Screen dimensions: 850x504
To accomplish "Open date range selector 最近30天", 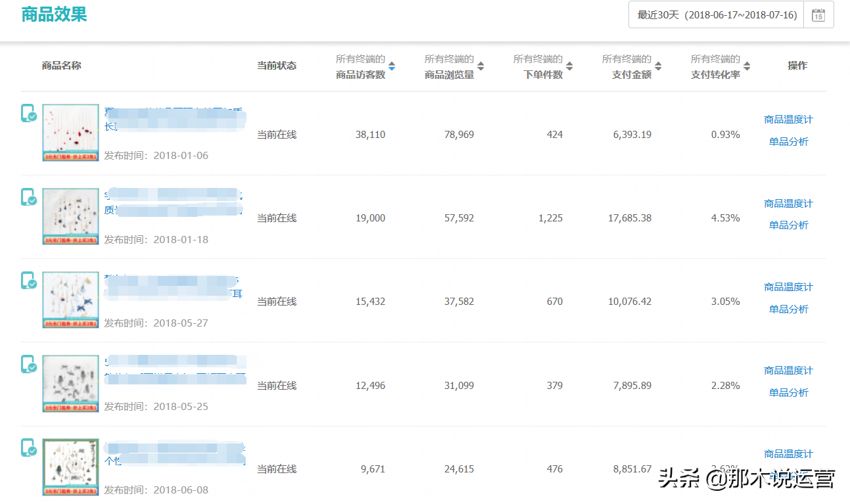I will (x=717, y=14).
